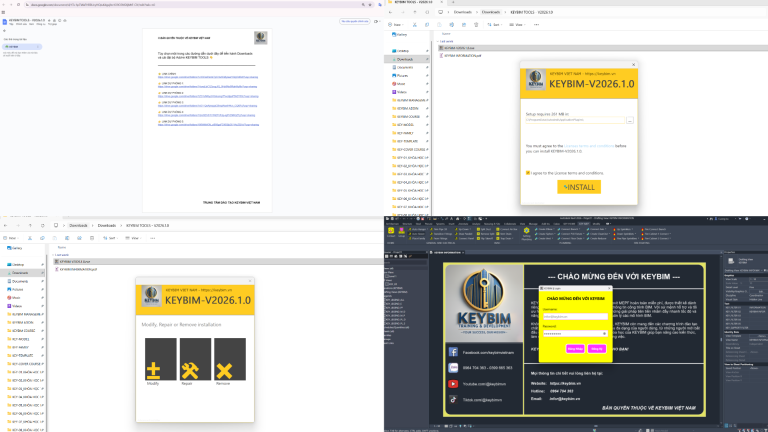
Task: Open Documents in bottom-left Explorer sidebar
Action: click(x=17, y=281)
